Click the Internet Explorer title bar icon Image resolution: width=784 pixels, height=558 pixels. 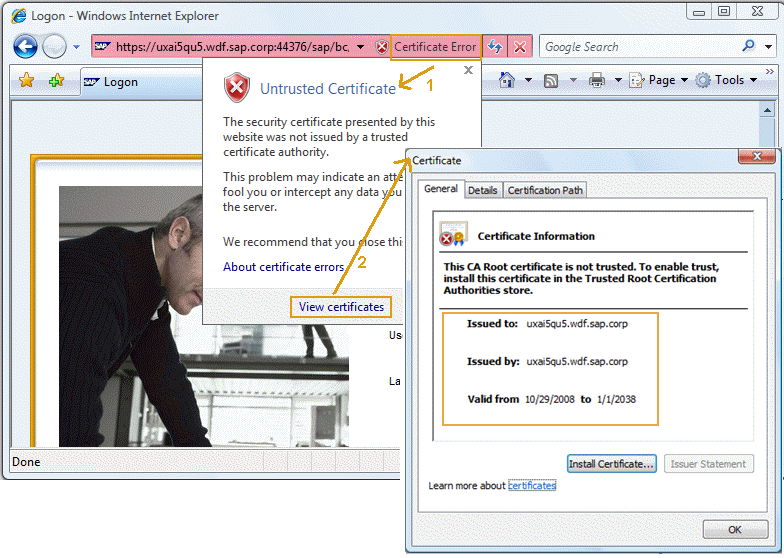(19, 16)
